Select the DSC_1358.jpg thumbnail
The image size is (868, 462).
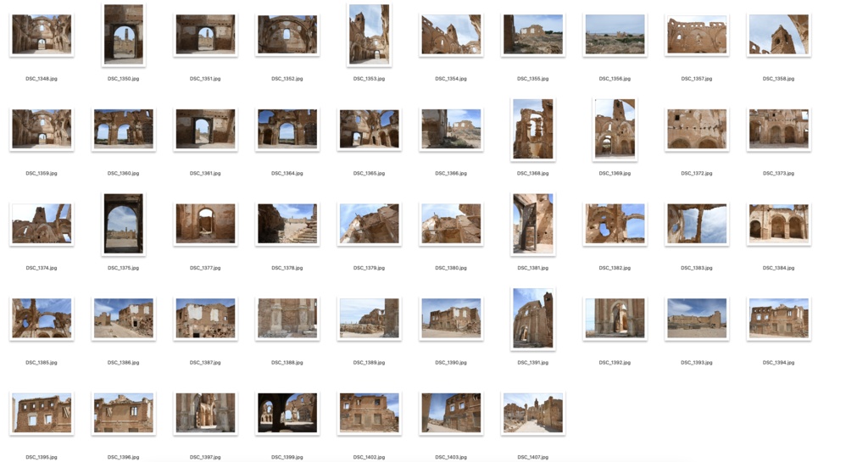(x=779, y=34)
